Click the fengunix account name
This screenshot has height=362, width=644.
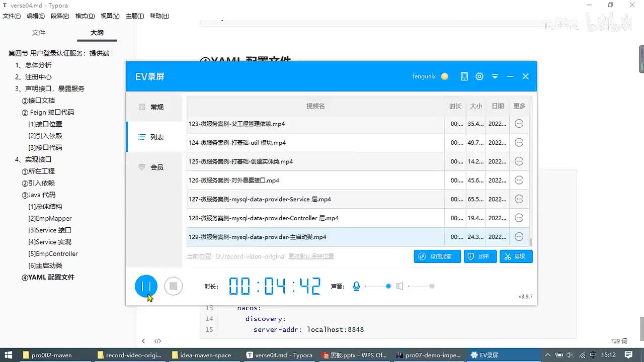pyautogui.click(x=424, y=76)
